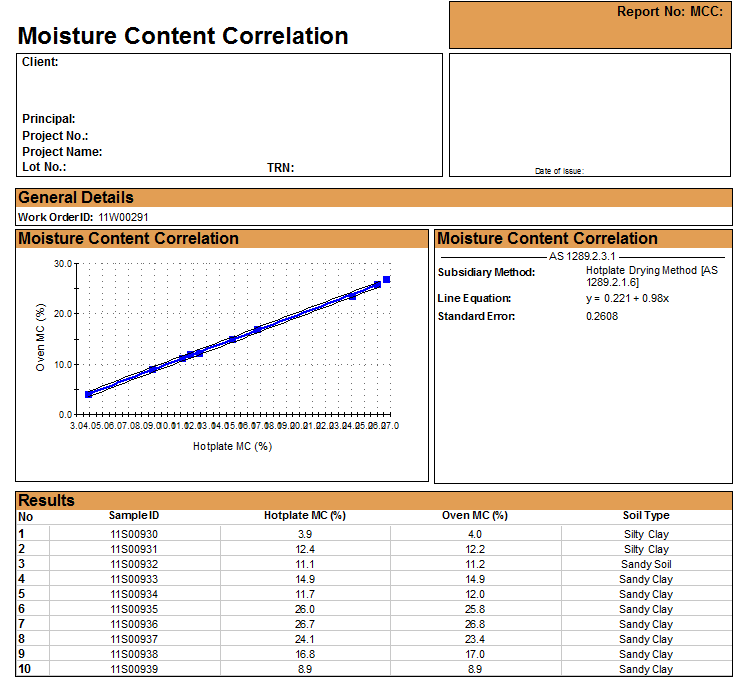Click the Sample ID column header
737x679 pixels.
click(x=134, y=516)
